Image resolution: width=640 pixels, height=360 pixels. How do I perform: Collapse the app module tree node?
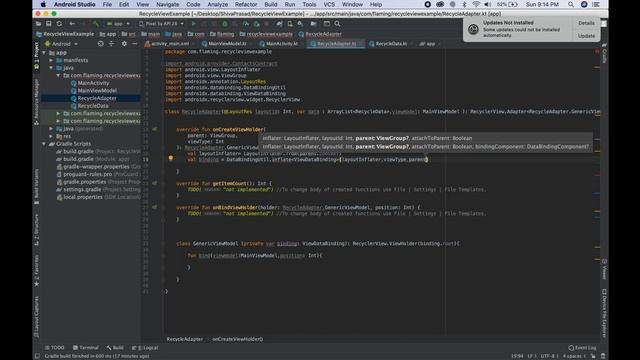(44, 53)
